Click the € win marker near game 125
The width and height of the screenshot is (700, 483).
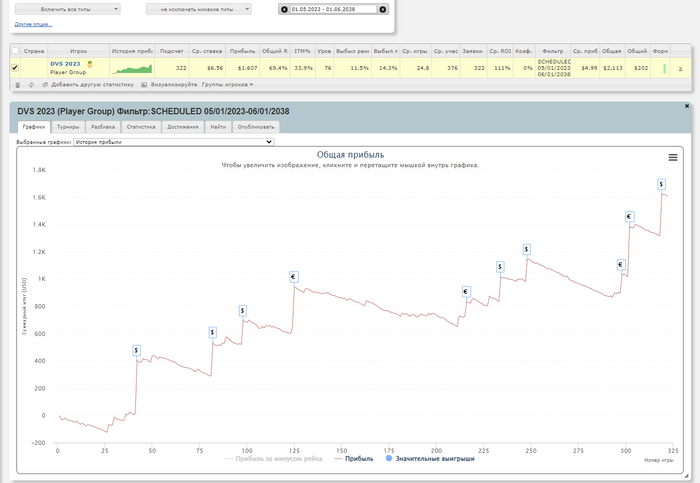click(x=293, y=277)
